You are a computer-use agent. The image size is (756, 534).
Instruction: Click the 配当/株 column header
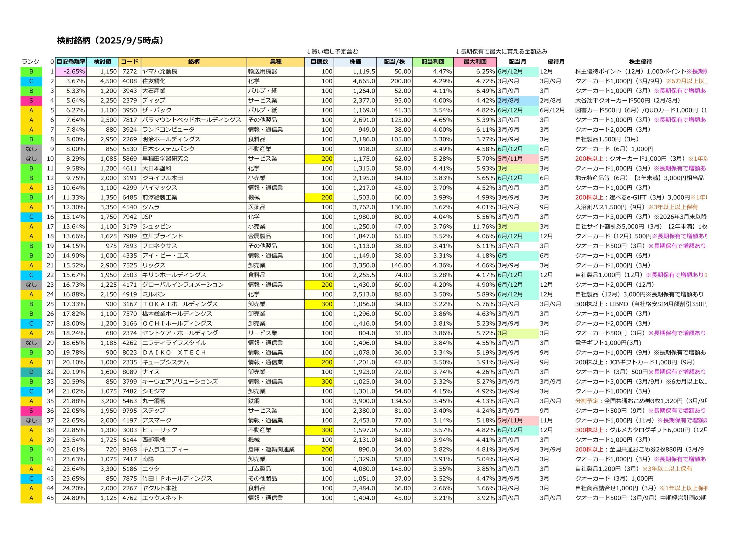(x=395, y=62)
